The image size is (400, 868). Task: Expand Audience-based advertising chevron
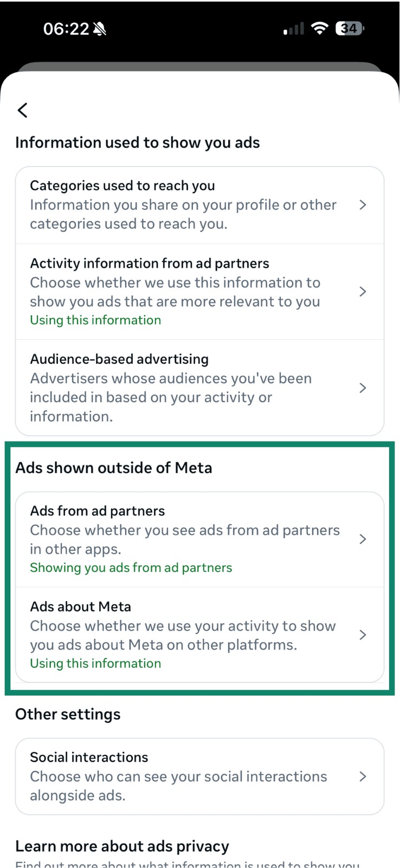(x=363, y=387)
